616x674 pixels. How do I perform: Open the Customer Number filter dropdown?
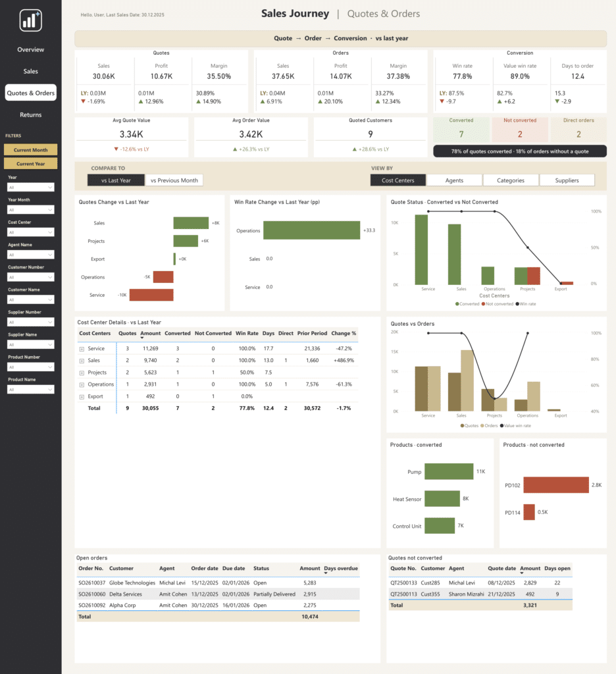tap(31, 277)
